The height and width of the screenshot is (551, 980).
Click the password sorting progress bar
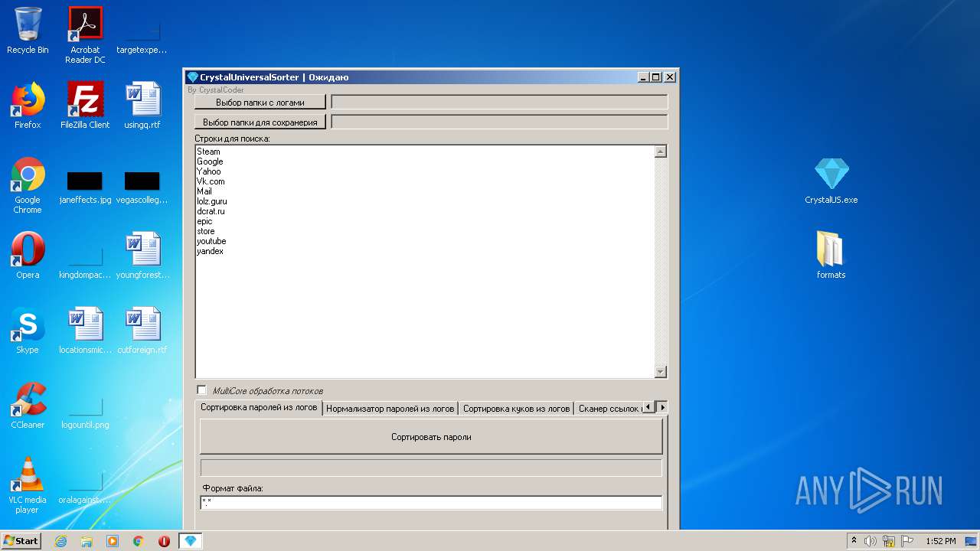pyautogui.click(x=431, y=468)
